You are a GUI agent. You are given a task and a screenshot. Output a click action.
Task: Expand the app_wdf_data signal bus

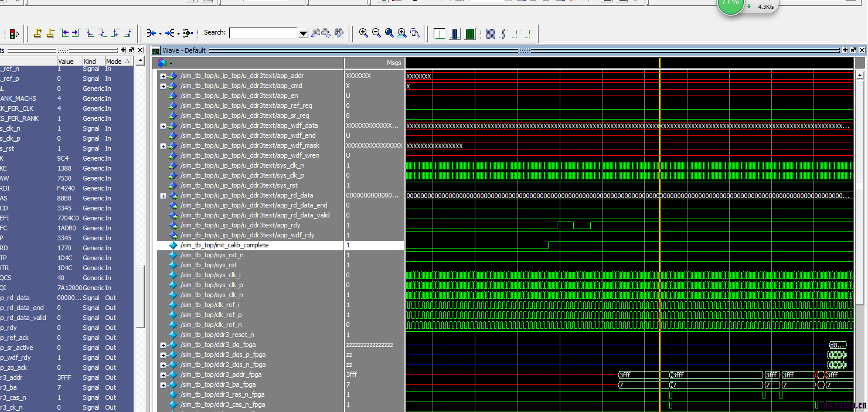click(x=163, y=126)
